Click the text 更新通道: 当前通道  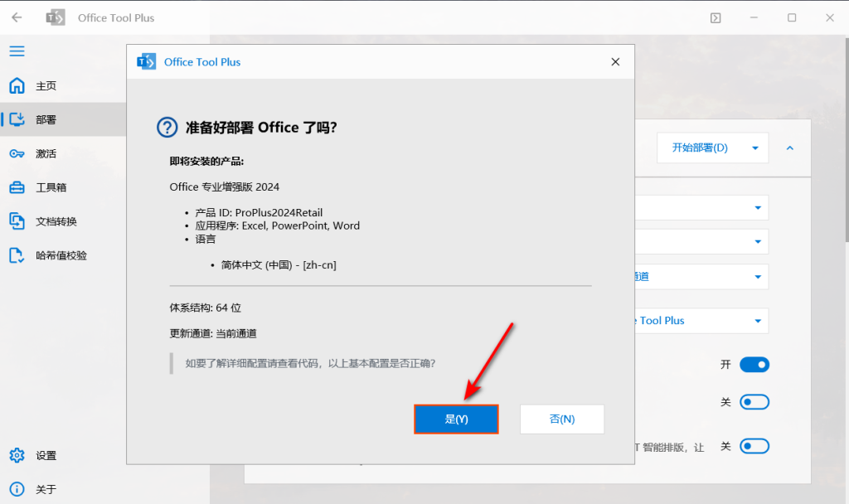(x=213, y=333)
